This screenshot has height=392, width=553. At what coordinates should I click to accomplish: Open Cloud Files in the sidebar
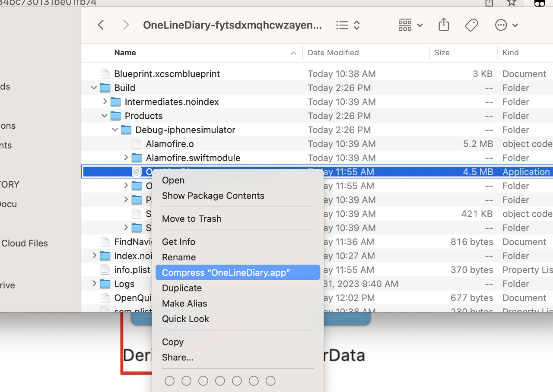click(24, 243)
